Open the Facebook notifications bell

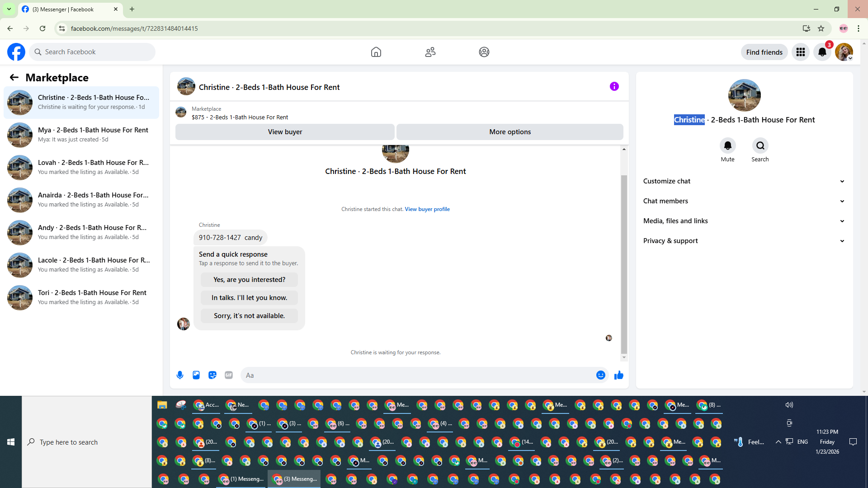822,52
